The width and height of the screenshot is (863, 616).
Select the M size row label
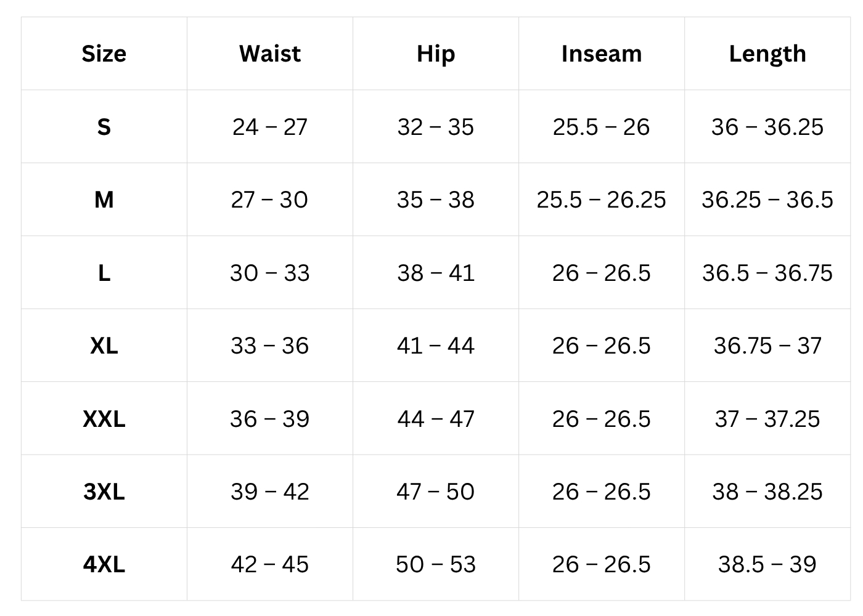[104, 200]
